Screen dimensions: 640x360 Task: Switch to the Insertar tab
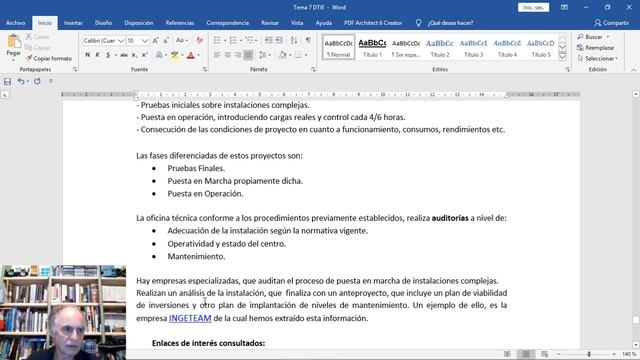(x=73, y=23)
